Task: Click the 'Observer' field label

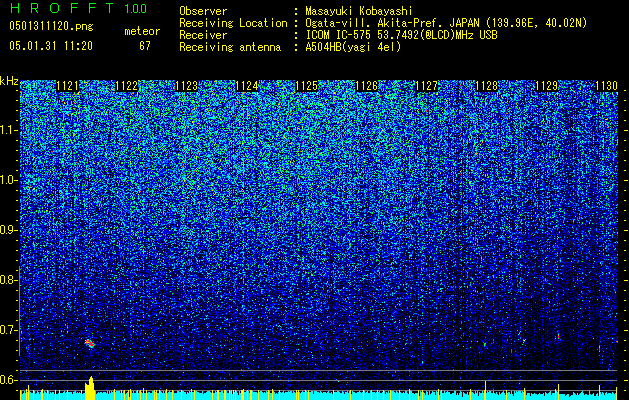Action: pyautogui.click(x=203, y=11)
